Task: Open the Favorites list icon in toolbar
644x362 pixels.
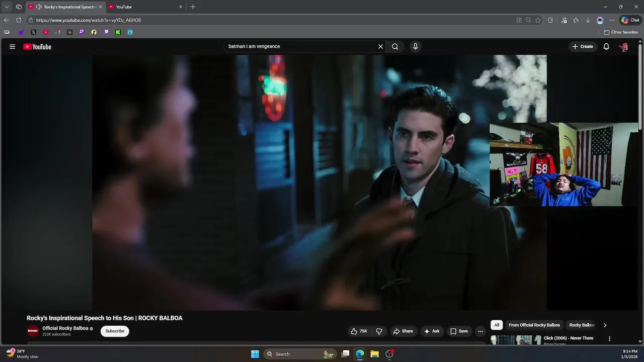Action: [576, 20]
